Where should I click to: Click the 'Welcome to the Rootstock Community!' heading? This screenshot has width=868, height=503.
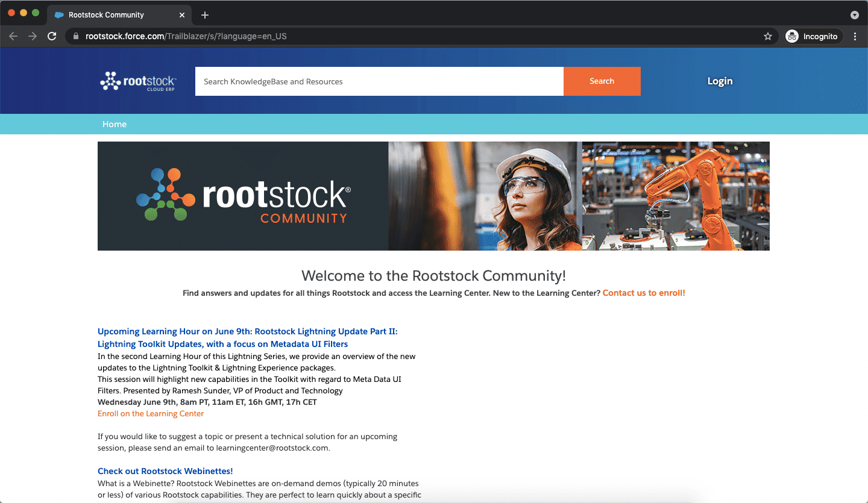pos(433,276)
